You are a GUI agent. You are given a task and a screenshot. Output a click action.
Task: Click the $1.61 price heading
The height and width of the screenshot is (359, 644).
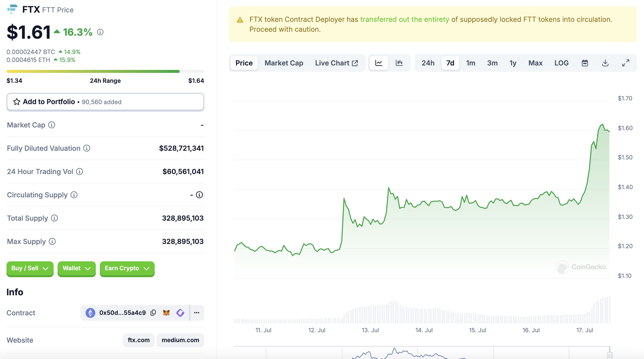tap(29, 32)
